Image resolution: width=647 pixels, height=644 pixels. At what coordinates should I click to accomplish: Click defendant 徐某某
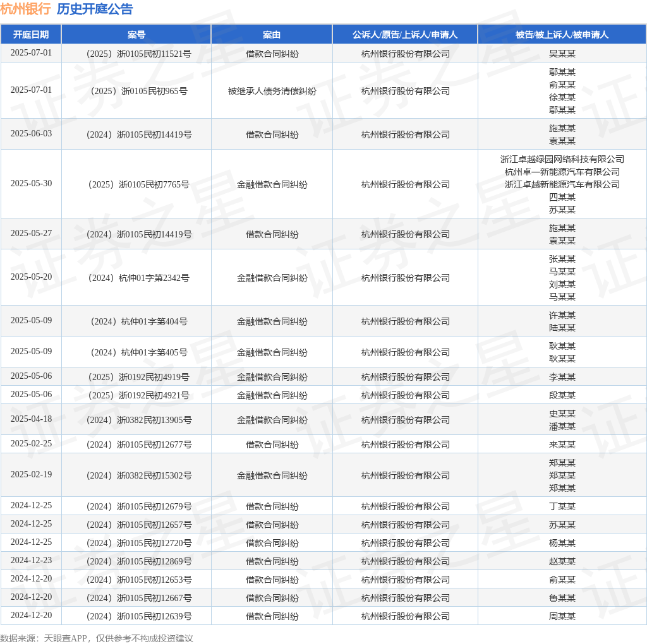562,97
